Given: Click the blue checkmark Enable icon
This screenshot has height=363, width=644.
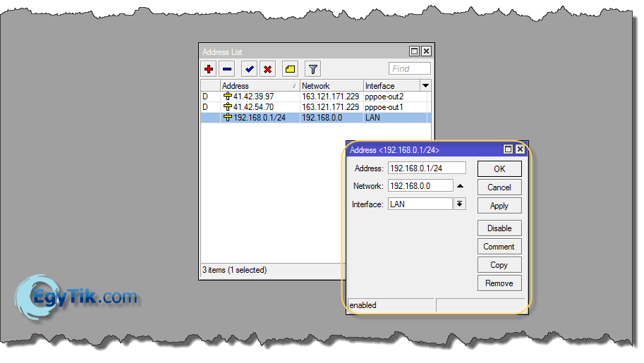Looking at the screenshot, I should [x=249, y=68].
